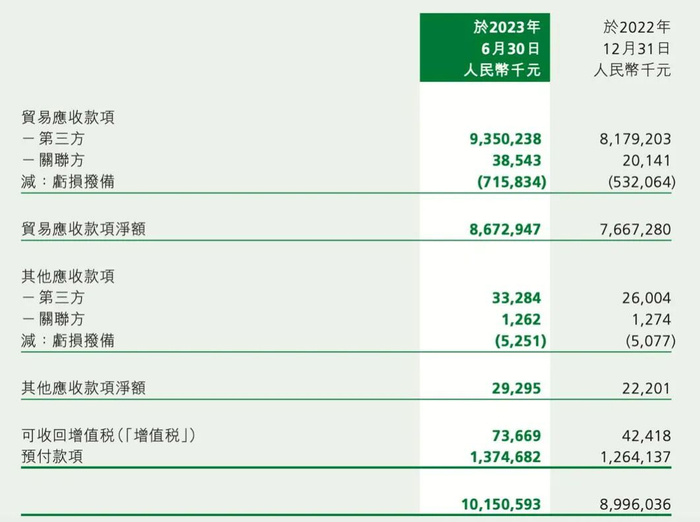The image size is (700, 522).
Task: Click the 8,179,203 figure for 2022
Action: pos(630,139)
